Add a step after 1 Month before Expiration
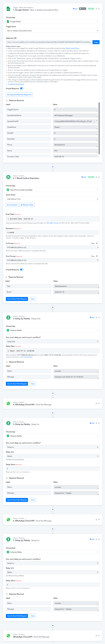105x644 pixels. (x=53, y=307)
